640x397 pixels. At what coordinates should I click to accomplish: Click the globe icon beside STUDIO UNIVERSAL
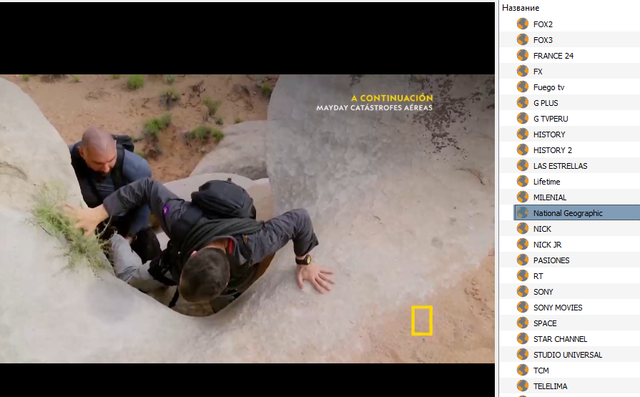(522, 355)
